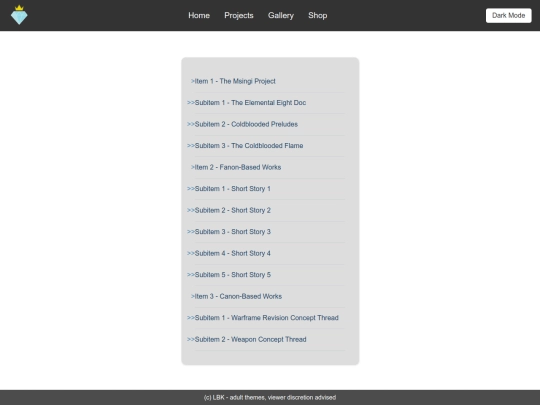The width and height of the screenshot is (540, 405).
Task: Select Subitem 2 - Coldblooded Preludes
Action: pos(246,124)
